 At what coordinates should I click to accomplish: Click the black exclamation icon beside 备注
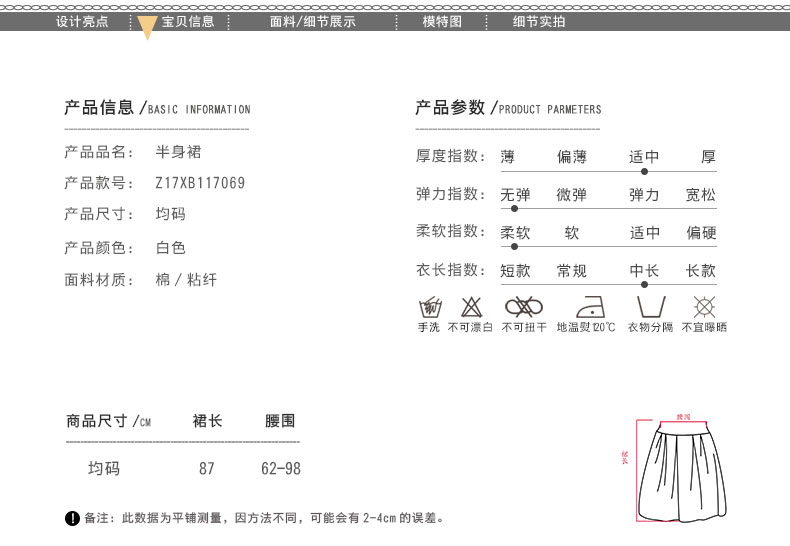[72, 518]
